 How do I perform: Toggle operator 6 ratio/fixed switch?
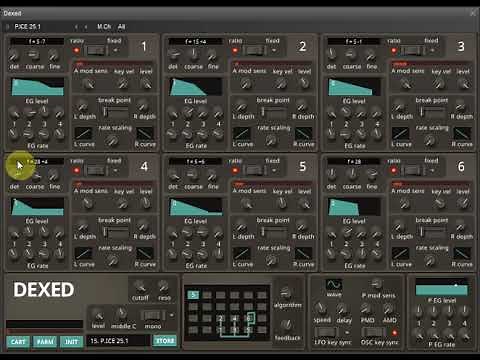[413, 171]
